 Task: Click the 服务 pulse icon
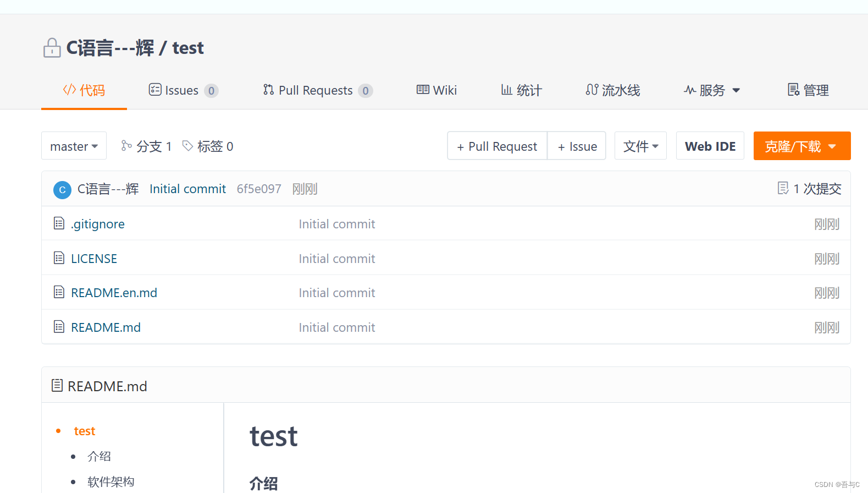pos(689,90)
